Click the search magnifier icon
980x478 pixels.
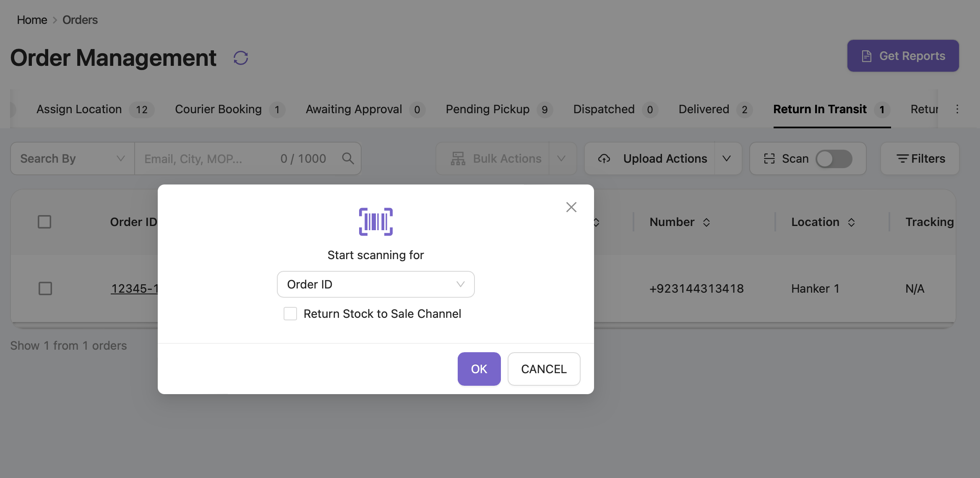pos(348,158)
